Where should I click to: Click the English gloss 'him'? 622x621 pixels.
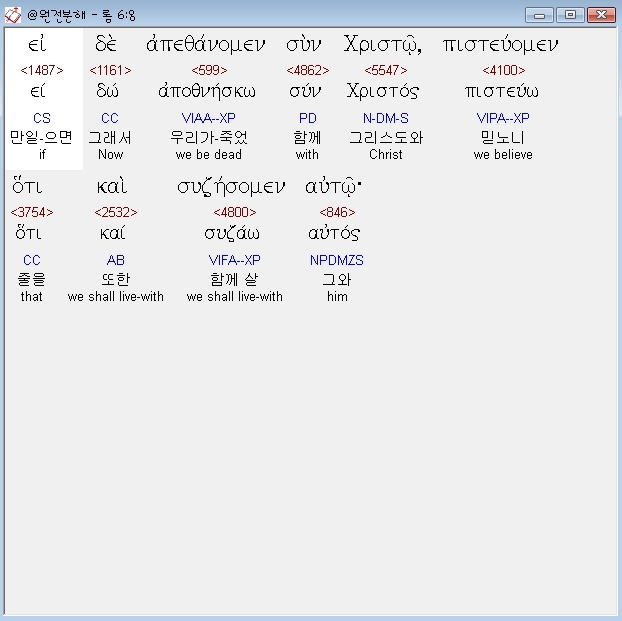click(337, 296)
